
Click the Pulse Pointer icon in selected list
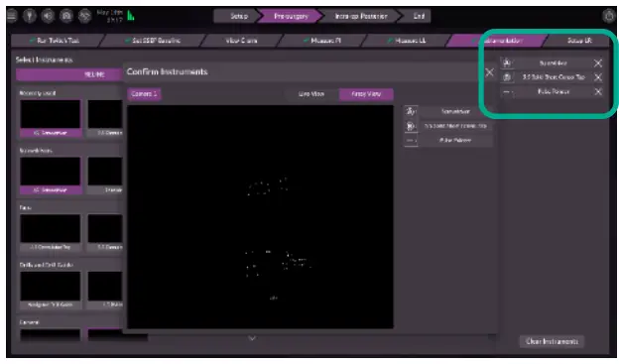507,91
